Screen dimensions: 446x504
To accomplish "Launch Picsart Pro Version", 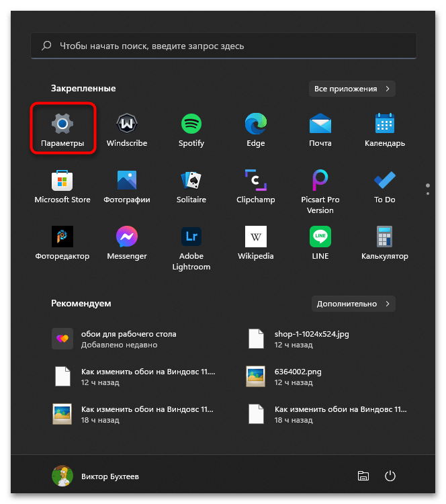I will click(x=320, y=192).
